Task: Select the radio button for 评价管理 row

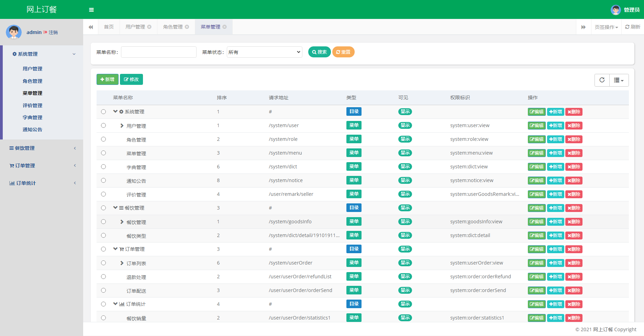Action: click(x=103, y=194)
